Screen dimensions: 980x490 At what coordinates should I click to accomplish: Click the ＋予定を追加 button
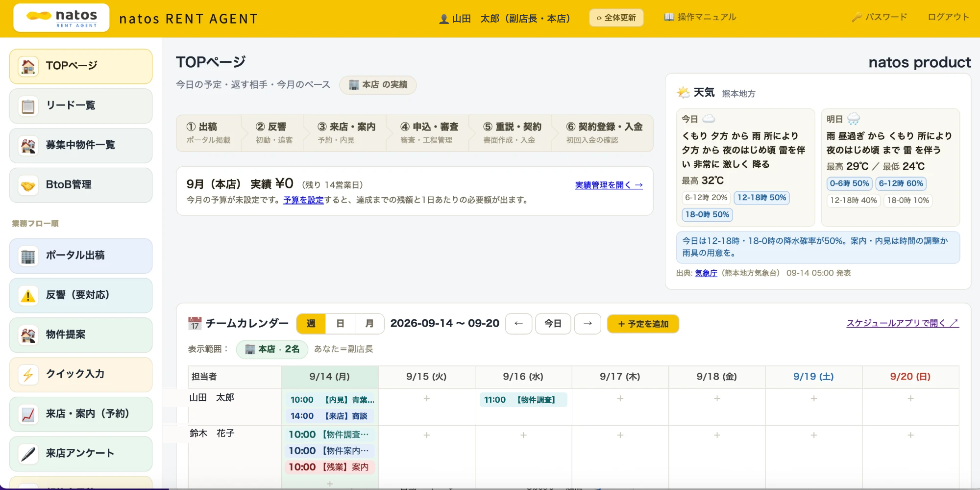[643, 324]
